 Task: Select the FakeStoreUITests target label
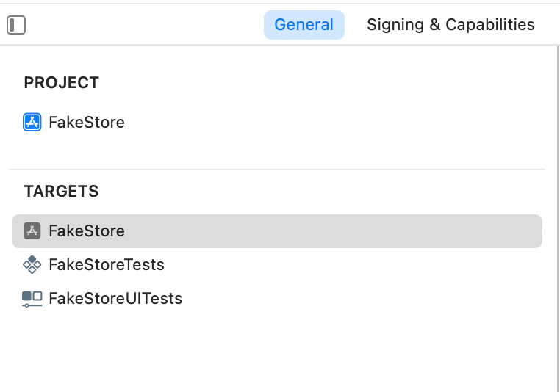click(115, 299)
